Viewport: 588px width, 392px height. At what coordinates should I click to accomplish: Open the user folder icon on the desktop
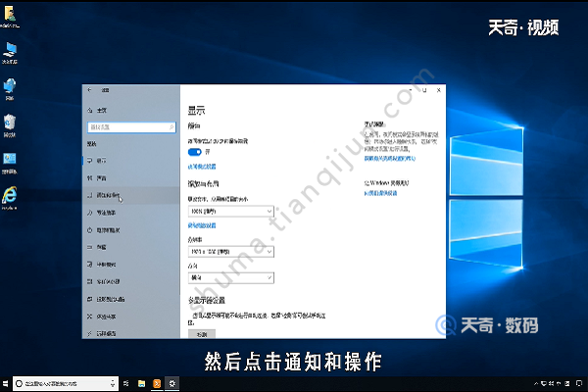click(x=10, y=17)
